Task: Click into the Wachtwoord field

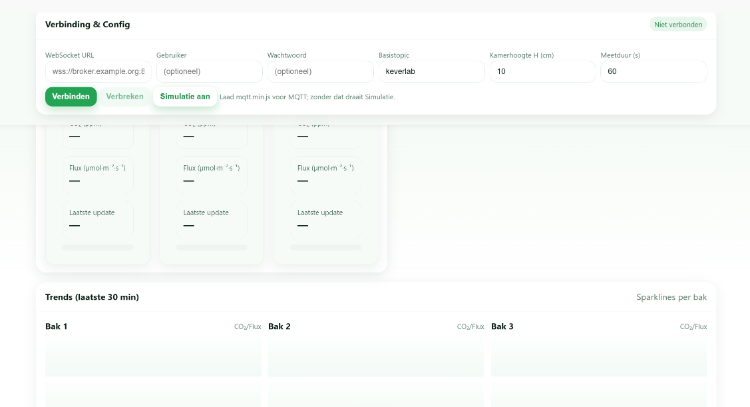Action: point(320,72)
